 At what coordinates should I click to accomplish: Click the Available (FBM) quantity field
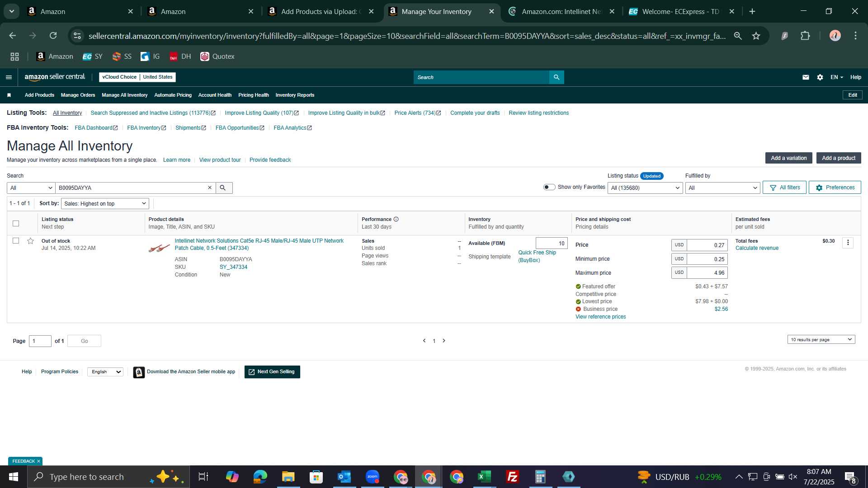(552, 244)
